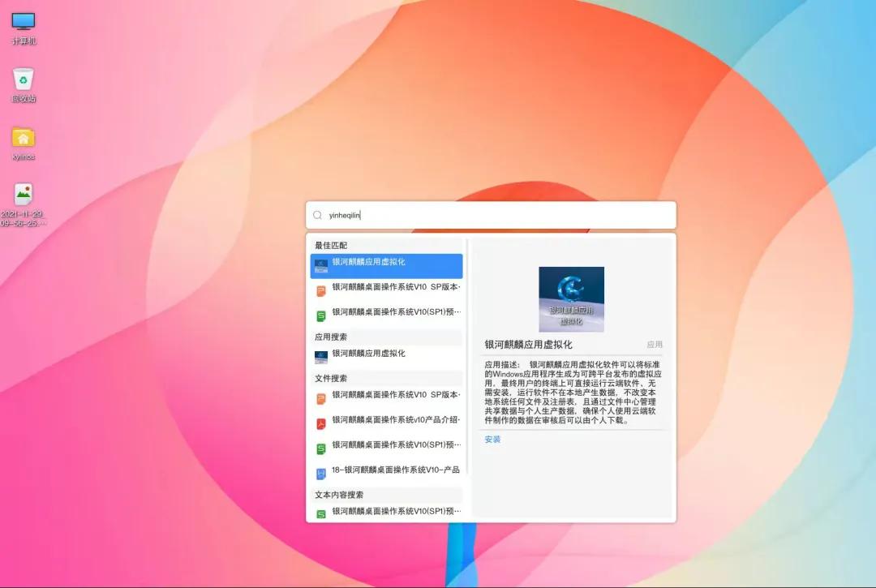Click the red PDF icon for v10产品介绍 file
This screenshot has width=876, height=588.
coord(321,420)
